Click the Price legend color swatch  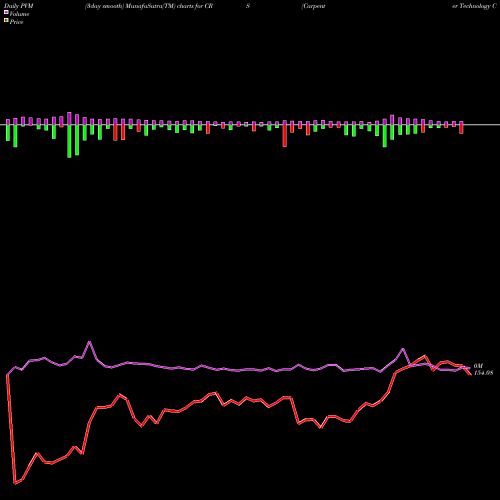[6, 21]
